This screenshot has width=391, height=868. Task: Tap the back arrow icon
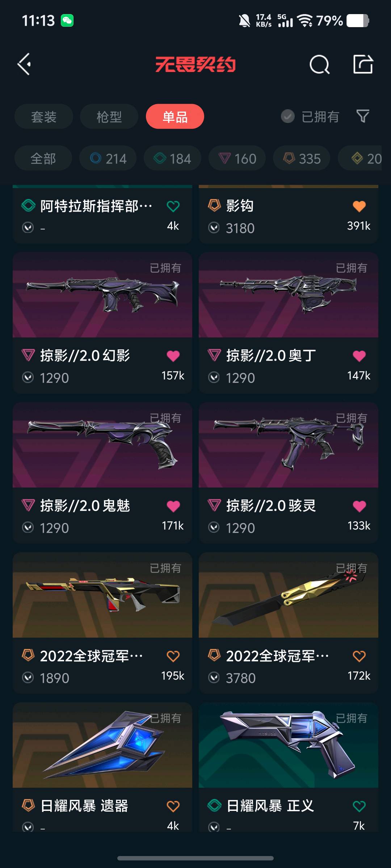coord(24,64)
